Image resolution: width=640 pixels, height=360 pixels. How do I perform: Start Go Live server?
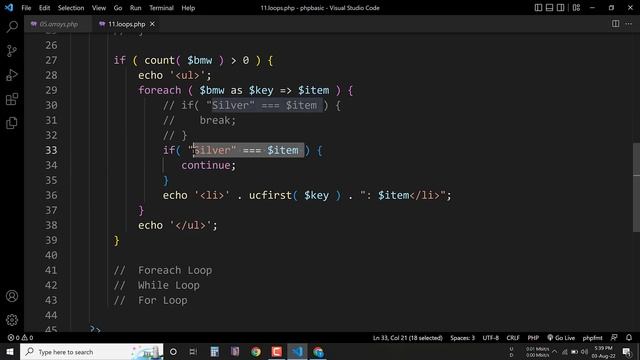[561, 338]
